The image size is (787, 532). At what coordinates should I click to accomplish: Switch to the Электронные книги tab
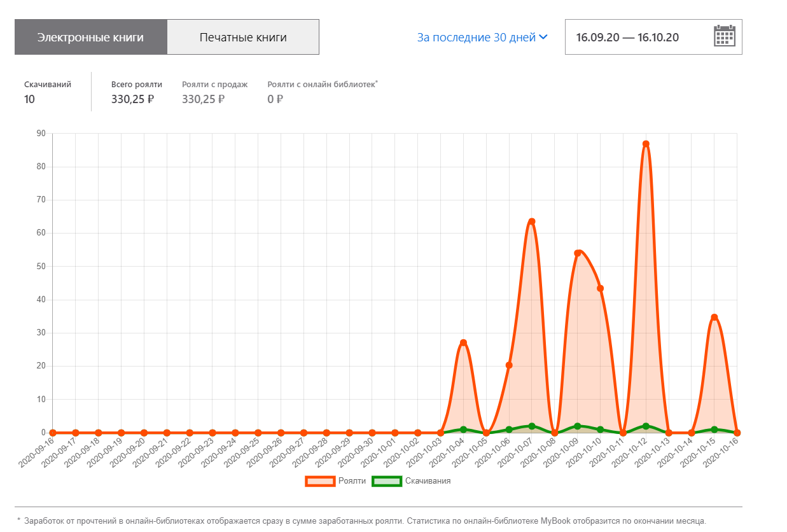pyautogui.click(x=90, y=37)
